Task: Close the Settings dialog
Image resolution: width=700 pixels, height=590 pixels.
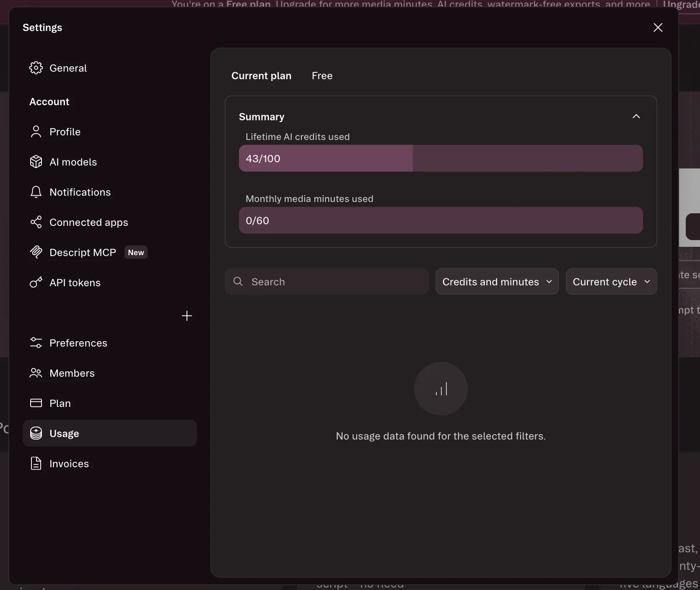Action: coord(658,28)
